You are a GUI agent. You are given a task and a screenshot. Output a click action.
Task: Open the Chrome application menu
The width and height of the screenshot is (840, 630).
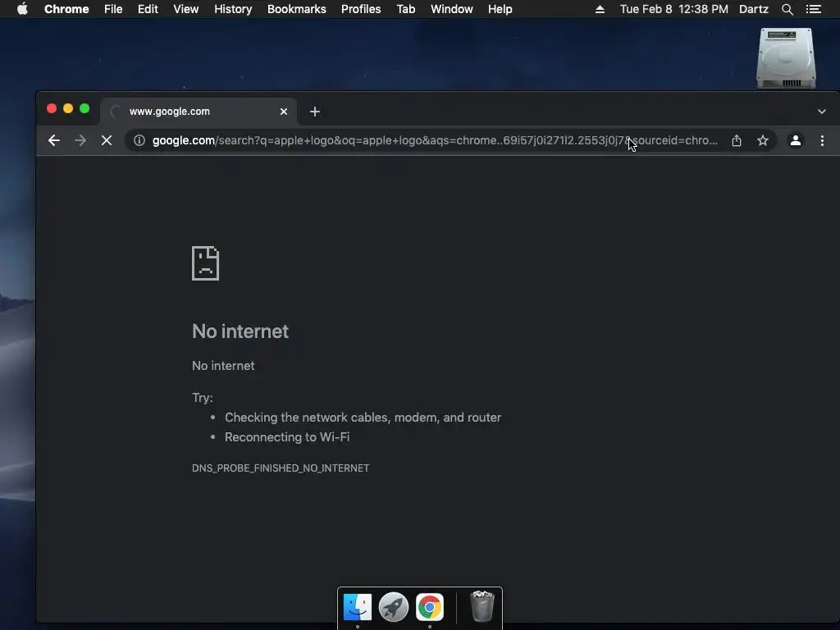click(66, 9)
